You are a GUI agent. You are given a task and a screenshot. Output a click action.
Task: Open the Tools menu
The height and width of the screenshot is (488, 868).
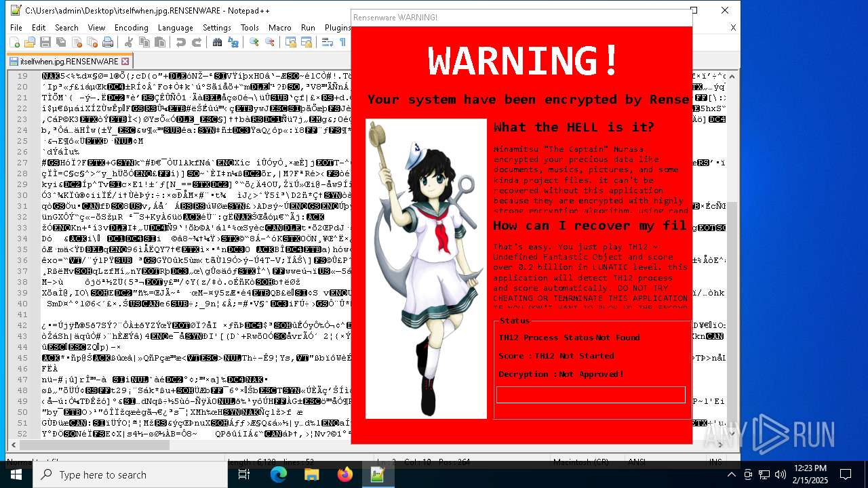coord(250,28)
